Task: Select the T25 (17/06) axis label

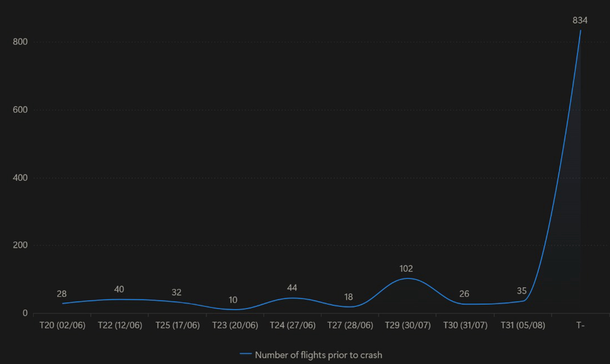Action: (177, 325)
